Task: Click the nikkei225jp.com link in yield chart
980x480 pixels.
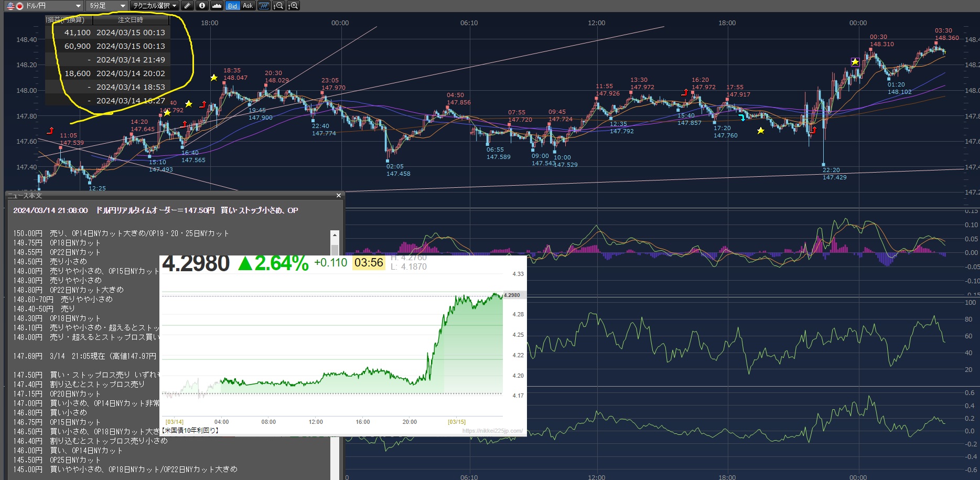Action: pos(492,431)
